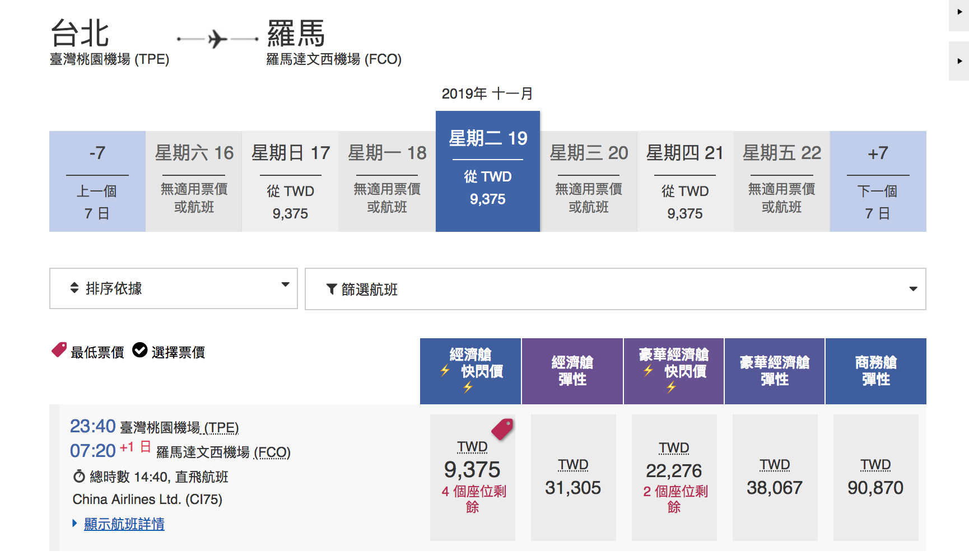The height and width of the screenshot is (560, 969).
Task: Select Tuesday 19 date tab
Action: coord(488,171)
